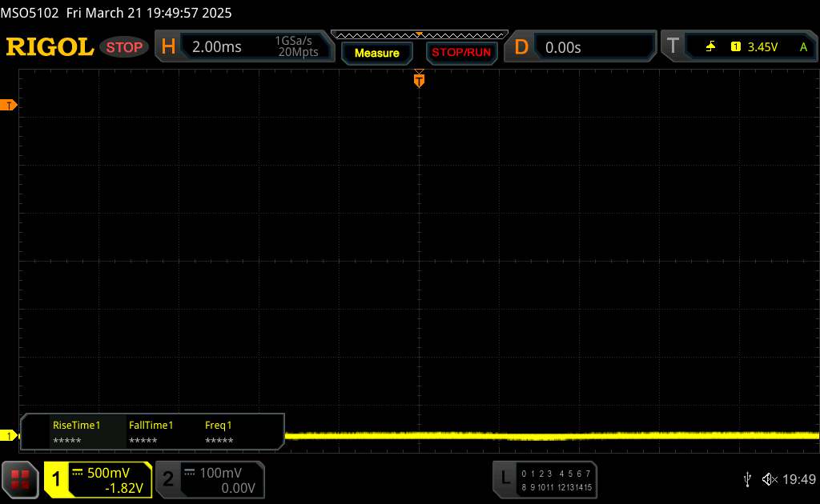Screen dimensions: 820x504
Task: Open the delay D 0.00s setting
Action: point(580,47)
